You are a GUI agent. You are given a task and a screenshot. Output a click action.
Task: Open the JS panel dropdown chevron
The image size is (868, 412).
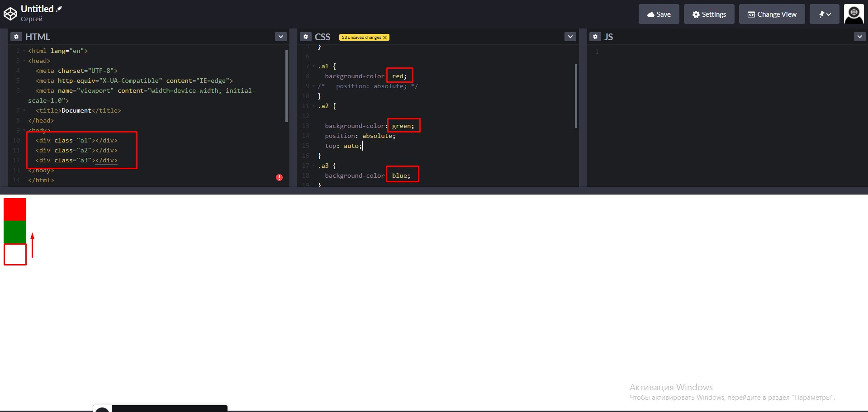[860, 37]
